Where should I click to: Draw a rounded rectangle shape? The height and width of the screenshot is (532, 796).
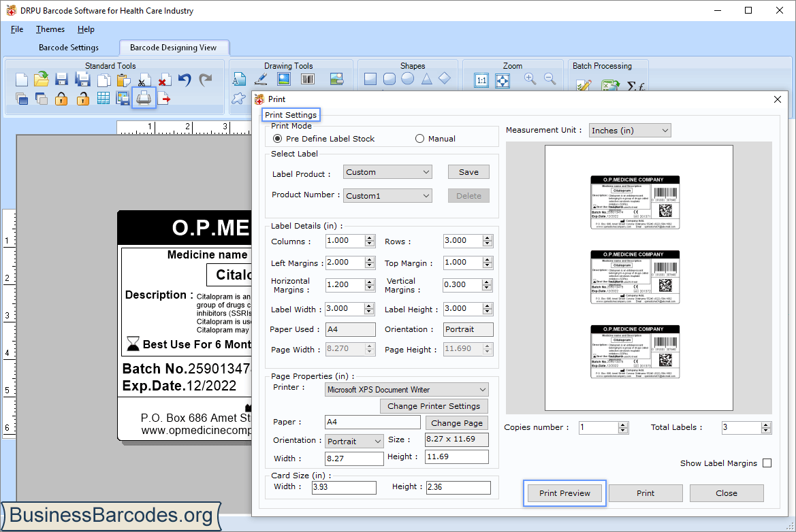(x=389, y=79)
